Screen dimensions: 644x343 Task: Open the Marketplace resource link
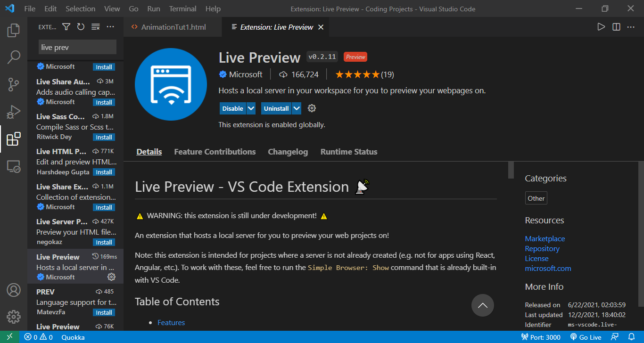[x=545, y=238]
